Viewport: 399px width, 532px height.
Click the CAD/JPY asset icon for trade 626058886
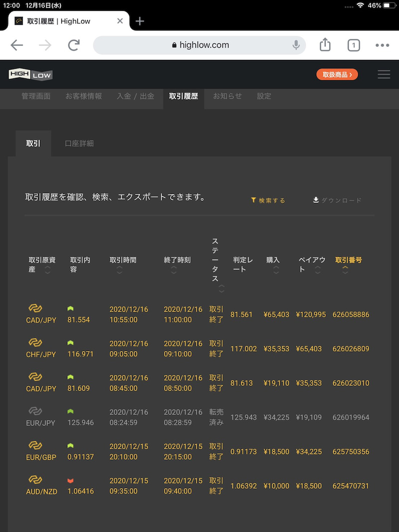click(x=35, y=308)
